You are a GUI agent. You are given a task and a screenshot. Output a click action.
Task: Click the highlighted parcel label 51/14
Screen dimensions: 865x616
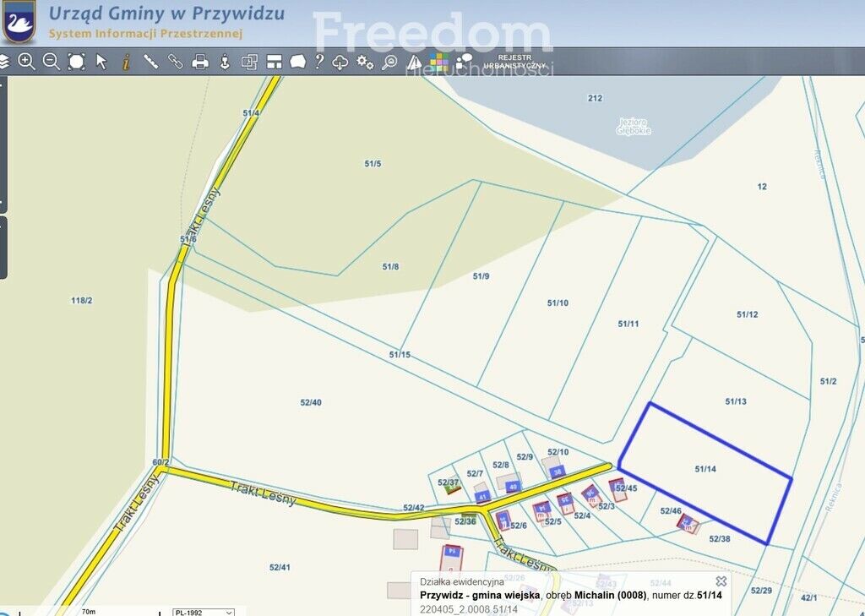[x=705, y=469]
